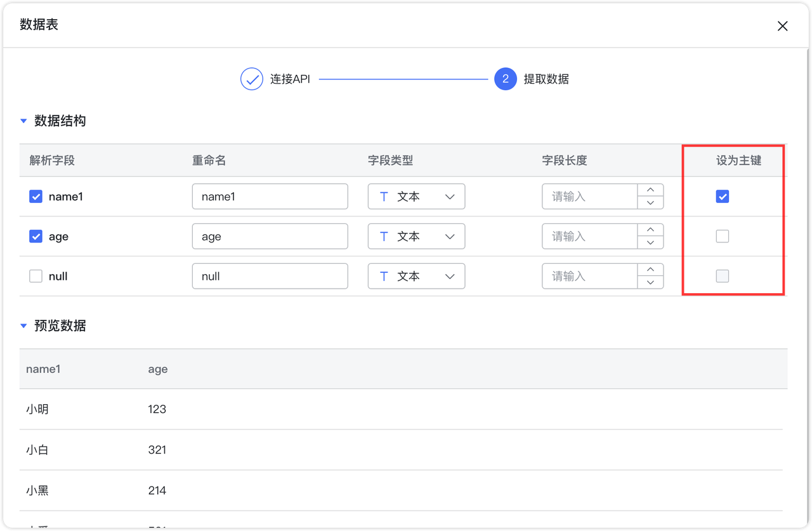Viewport: 812px width, 531px height.
Task: Close the 数据表 dialog
Action: point(782,26)
